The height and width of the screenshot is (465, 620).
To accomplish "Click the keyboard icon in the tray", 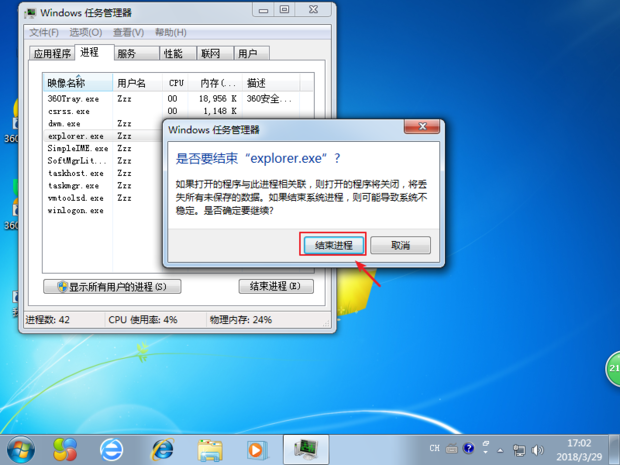I will 452,448.
